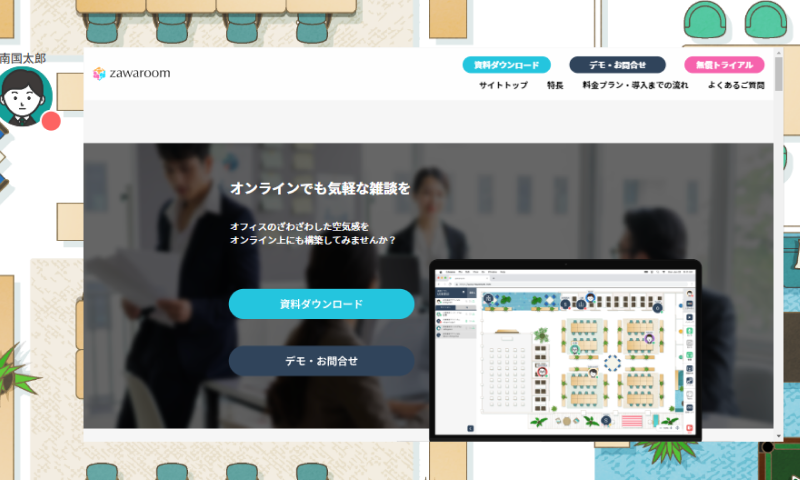This screenshot has height=480, width=800.
Task: Click the page's vertical scrollbar thumb
Action: (x=778, y=75)
